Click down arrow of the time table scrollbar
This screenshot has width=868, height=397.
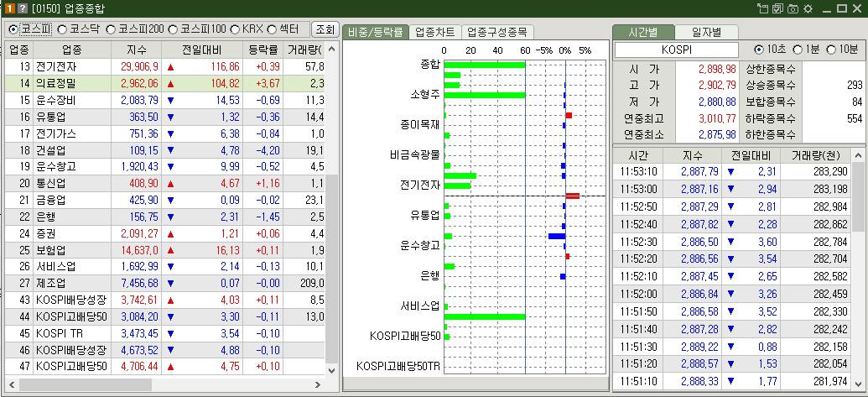857,383
